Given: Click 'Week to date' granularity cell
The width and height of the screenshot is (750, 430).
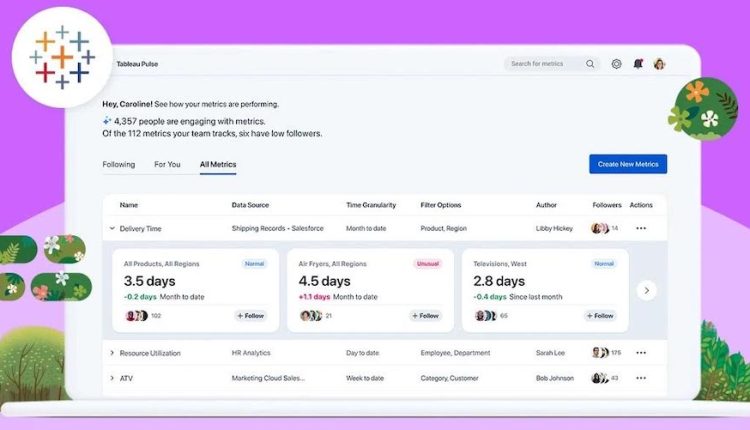Looking at the screenshot, I should coord(365,378).
